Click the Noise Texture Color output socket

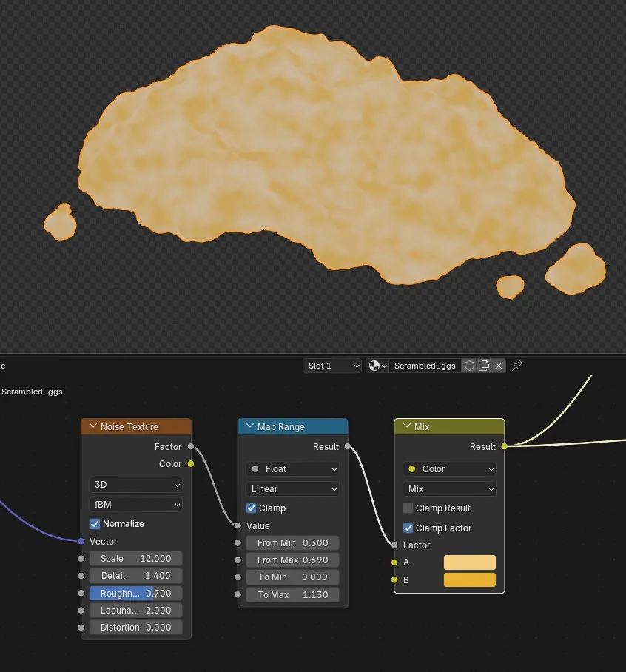[x=191, y=464]
